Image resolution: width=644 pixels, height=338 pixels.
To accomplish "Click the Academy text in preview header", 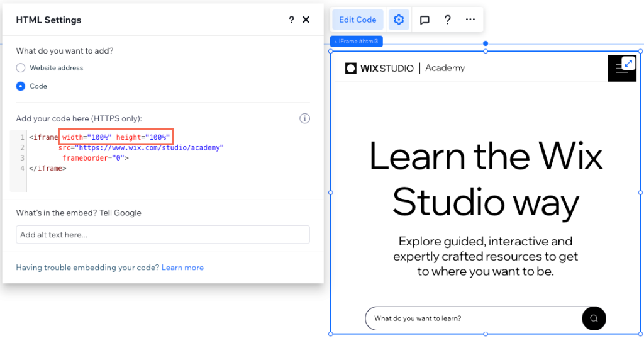I will click(x=445, y=68).
